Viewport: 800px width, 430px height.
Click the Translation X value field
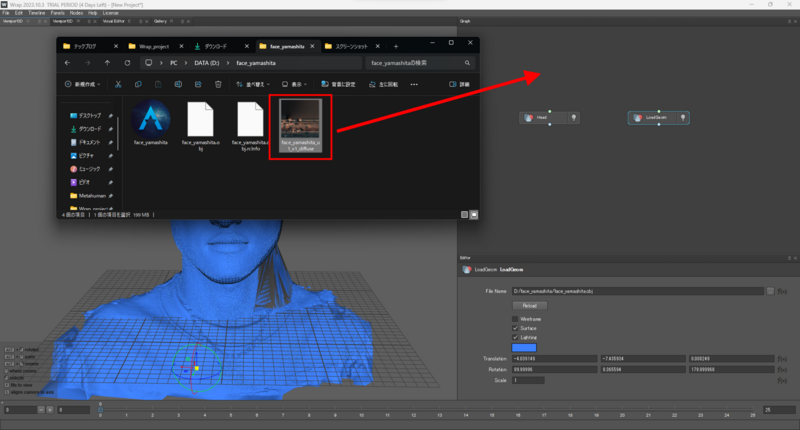554,359
